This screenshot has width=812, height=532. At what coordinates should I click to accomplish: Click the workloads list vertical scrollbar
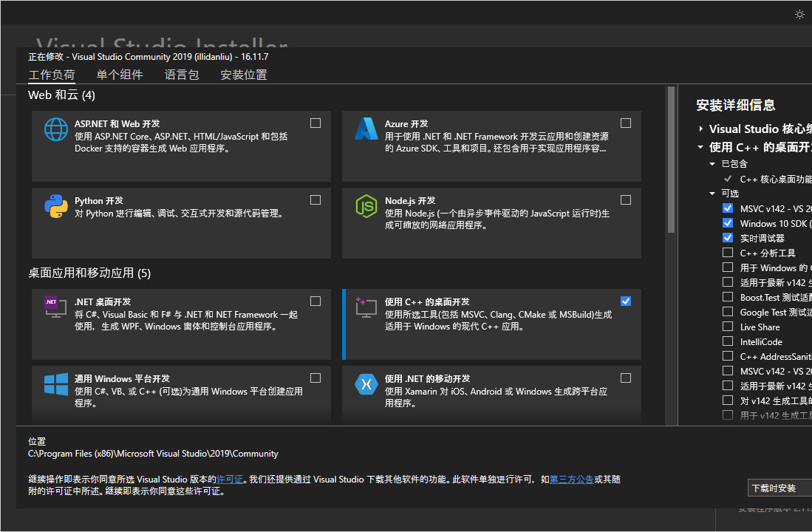click(x=671, y=160)
